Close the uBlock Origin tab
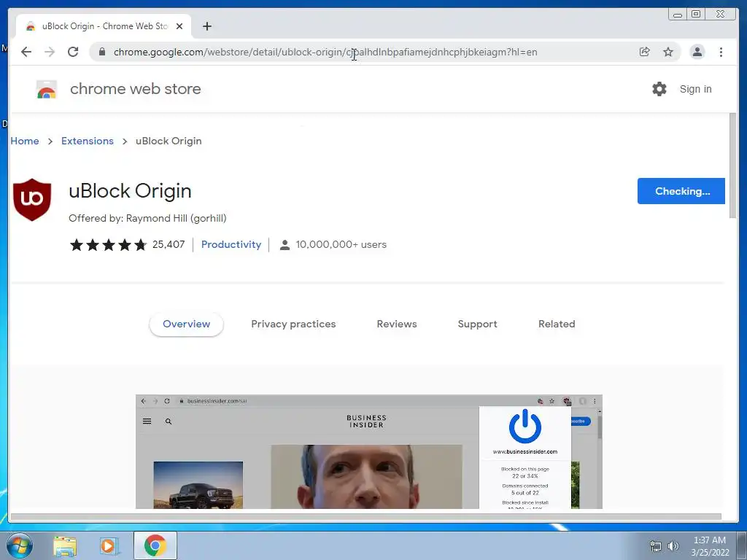 coord(179,26)
